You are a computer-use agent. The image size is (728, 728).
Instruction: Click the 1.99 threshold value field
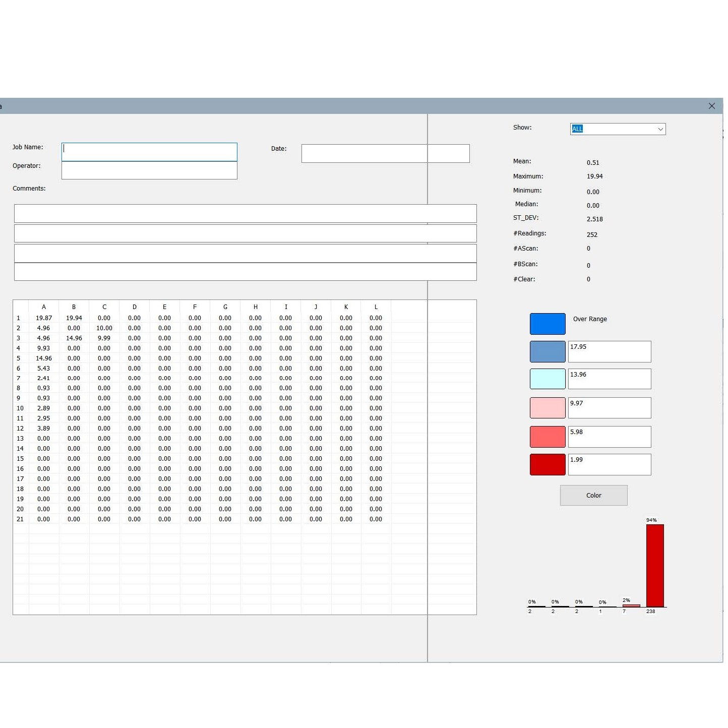[609, 464]
